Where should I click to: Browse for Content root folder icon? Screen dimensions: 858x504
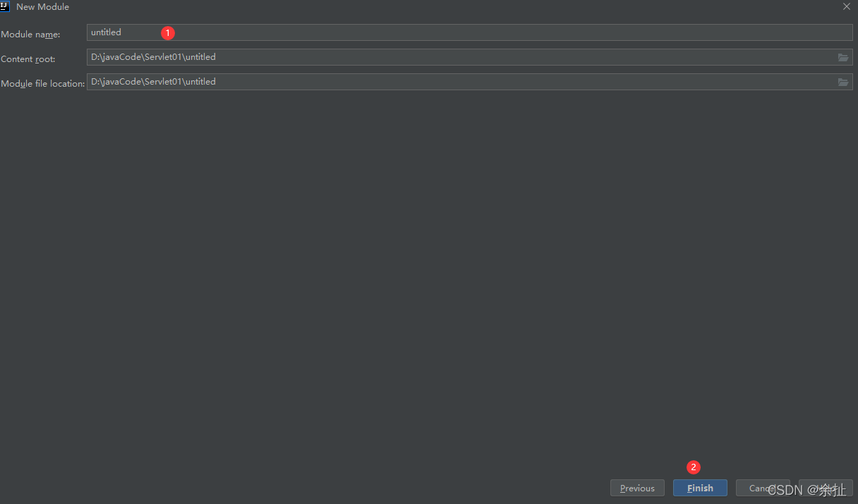pyautogui.click(x=843, y=58)
